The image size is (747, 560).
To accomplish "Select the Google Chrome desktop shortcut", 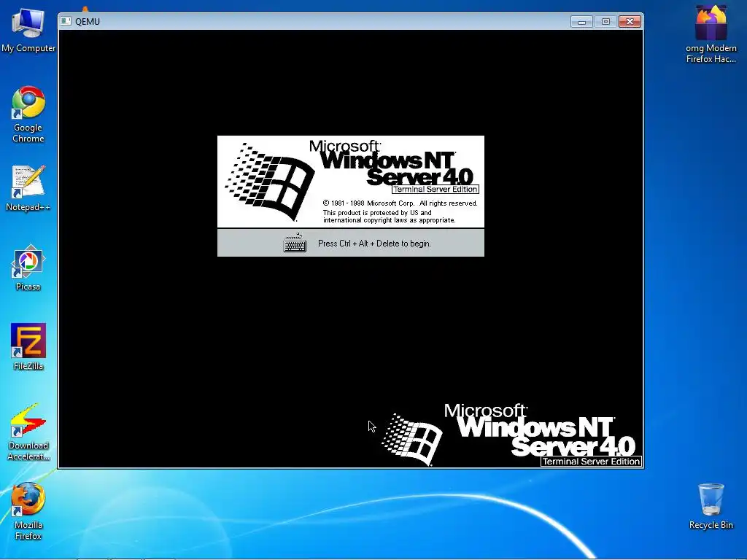I will (x=28, y=114).
